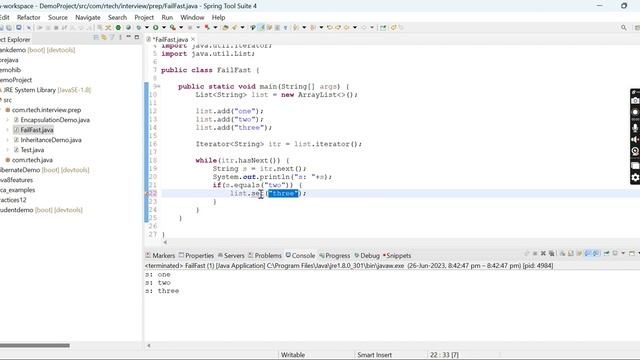Toggle the speaker audio in recorder bar
The image size is (640, 360).
(x=635, y=140)
